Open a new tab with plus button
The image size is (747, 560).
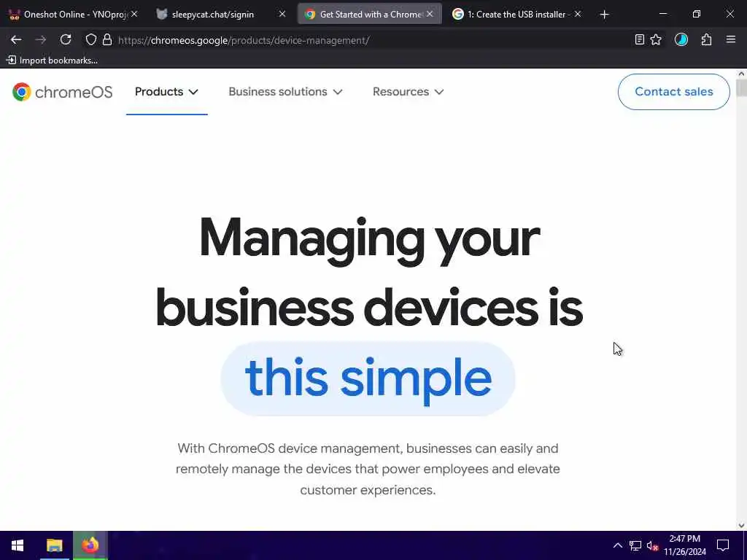point(605,15)
